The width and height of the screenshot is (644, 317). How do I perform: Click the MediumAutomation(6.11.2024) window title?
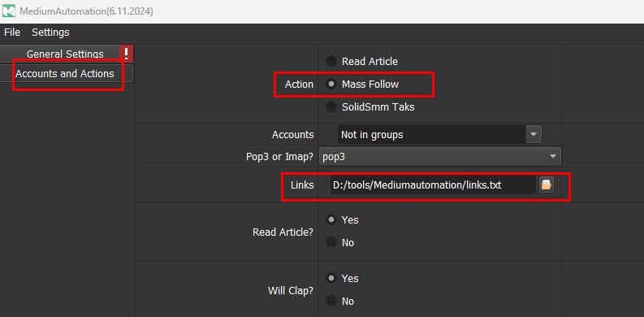click(86, 11)
